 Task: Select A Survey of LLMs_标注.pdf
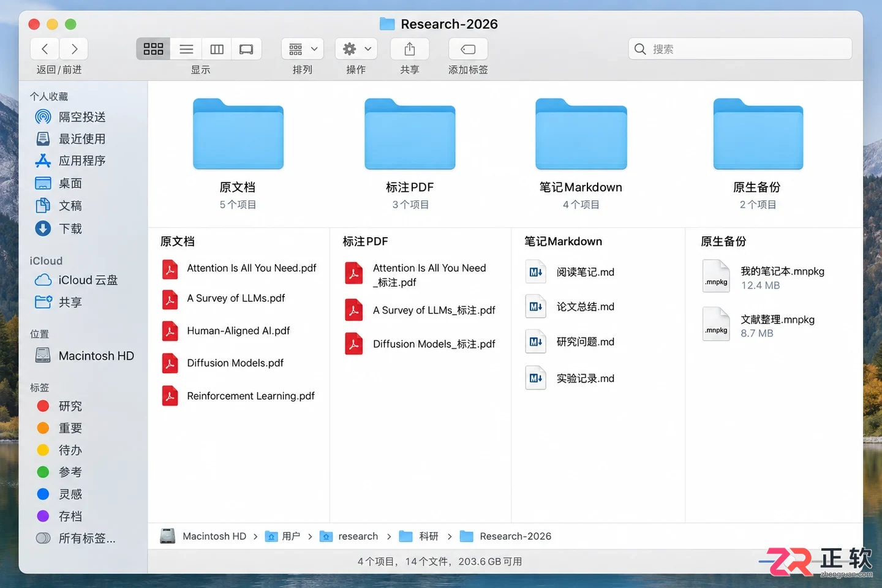pyautogui.click(x=421, y=311)
